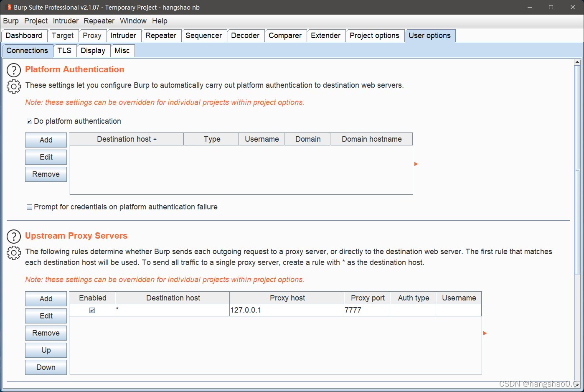Viewport: 584px width, 392px height.
Task: Maximize the Burp Suite window
Action: pos(551,7)
